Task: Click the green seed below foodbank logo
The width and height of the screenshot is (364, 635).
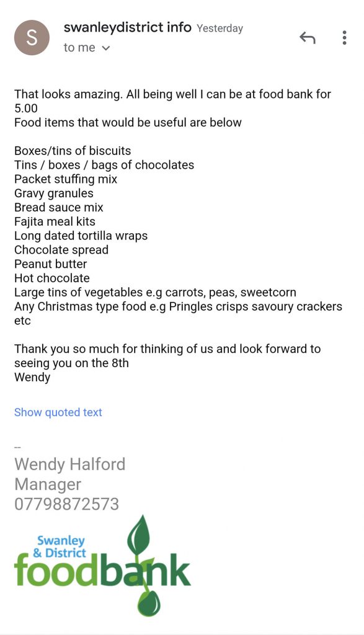Action: (x=149, y=604)
